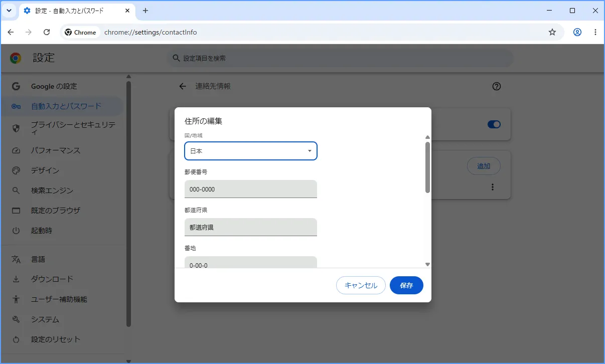Screen dimensions: 605x364
Task: Toggle the address saving switch
Action: click(494, 124)
